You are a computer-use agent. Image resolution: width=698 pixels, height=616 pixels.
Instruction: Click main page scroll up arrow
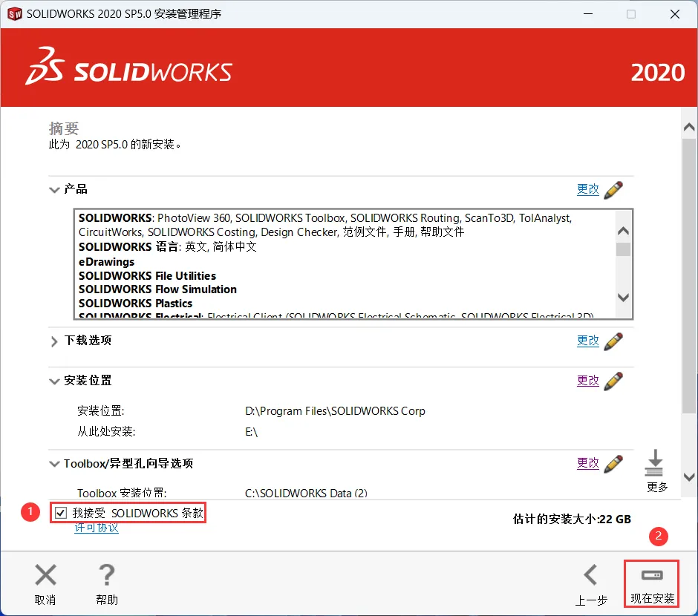coord(689,128)
